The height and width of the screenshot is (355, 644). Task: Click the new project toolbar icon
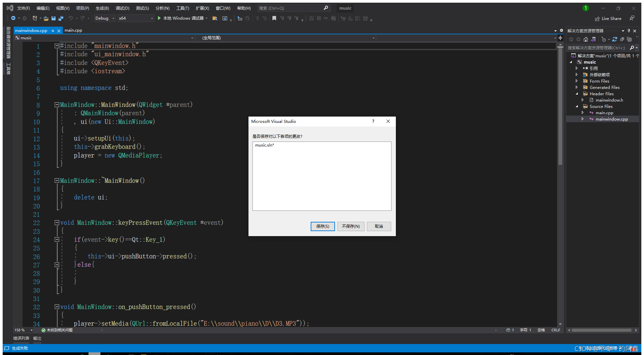(35, 18)
